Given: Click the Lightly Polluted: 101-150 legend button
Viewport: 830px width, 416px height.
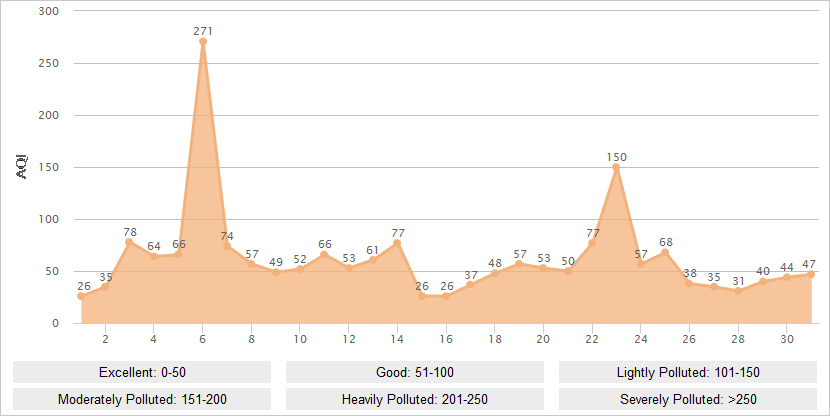Looking at the screenshot, I should (x=688, y=372).
